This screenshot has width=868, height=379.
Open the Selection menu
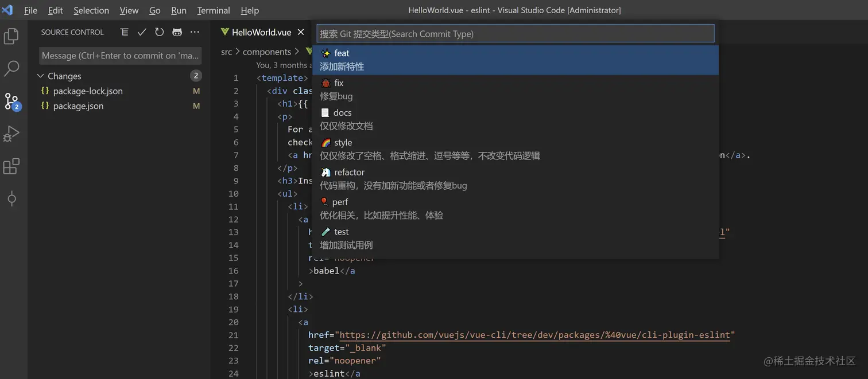tap(91, 10)
